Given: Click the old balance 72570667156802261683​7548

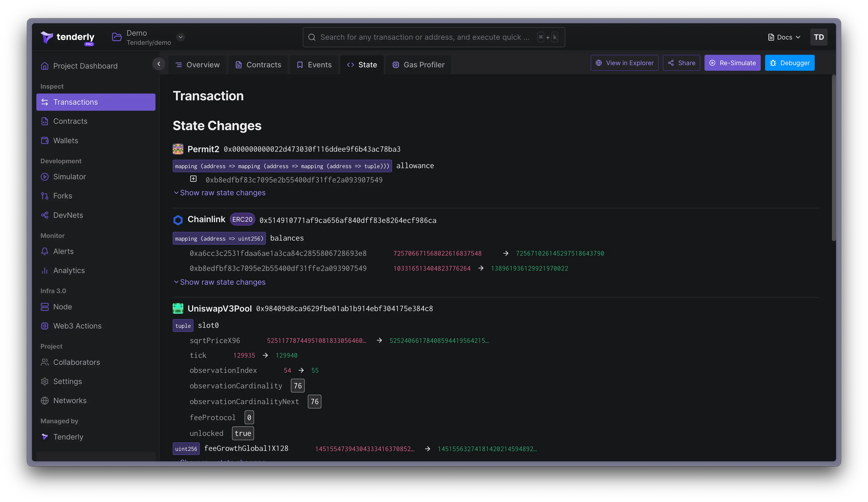Looking at the screenshot, I should (x=437, y=254).
